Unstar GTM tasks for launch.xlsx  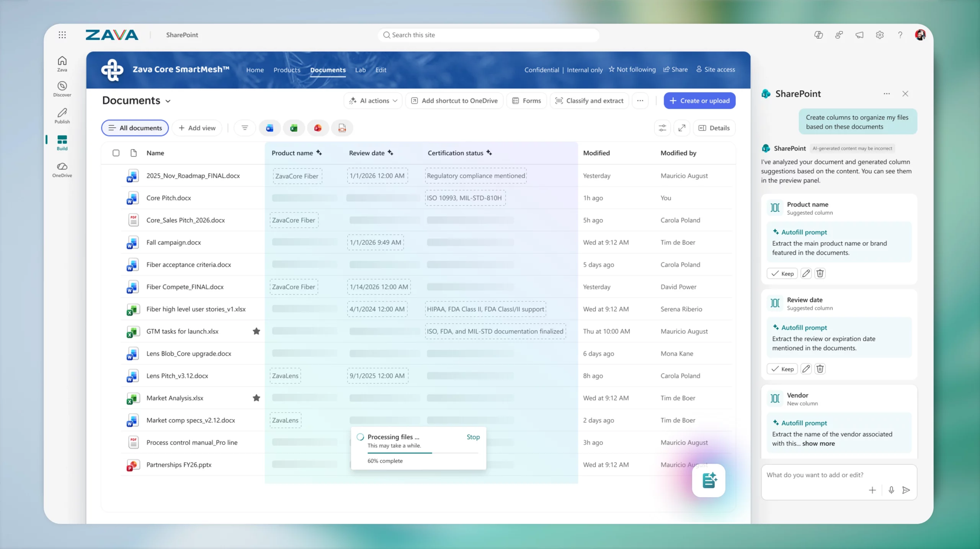pos(256,331)
